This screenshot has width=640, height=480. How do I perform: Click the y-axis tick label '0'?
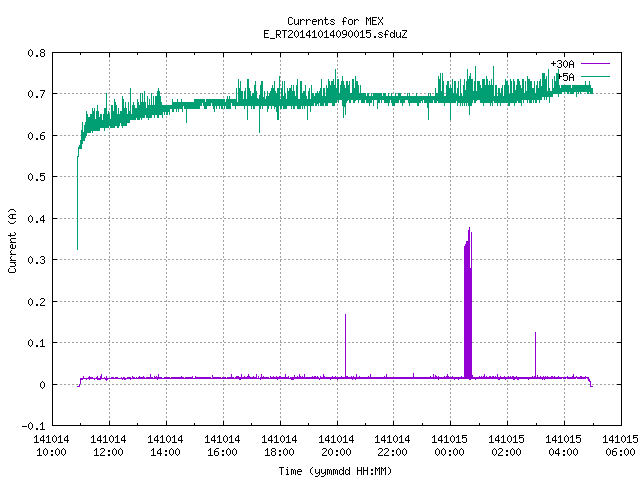click(x=42, y=384)
